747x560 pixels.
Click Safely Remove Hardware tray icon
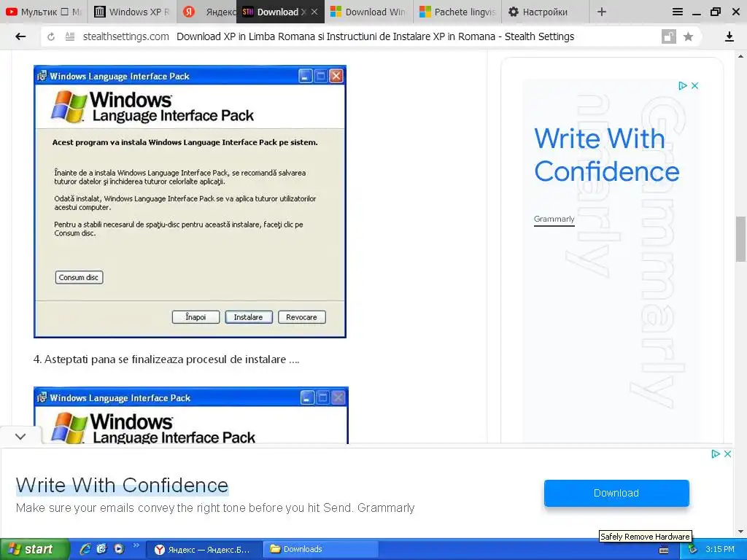pyautogui.click(x=692, y=550)
